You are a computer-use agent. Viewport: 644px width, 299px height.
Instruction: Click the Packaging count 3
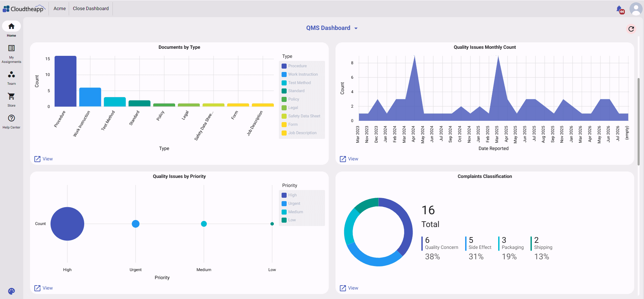(504, 240)
